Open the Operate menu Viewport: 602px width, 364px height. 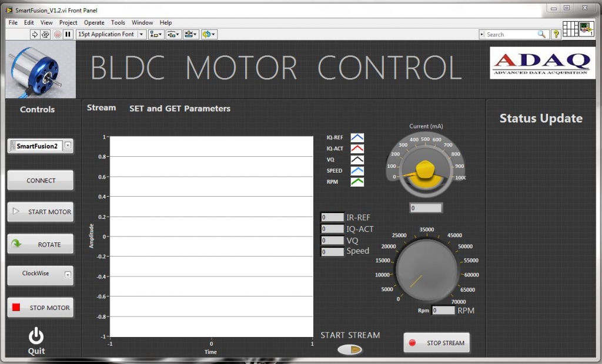(x=94, y=22)
